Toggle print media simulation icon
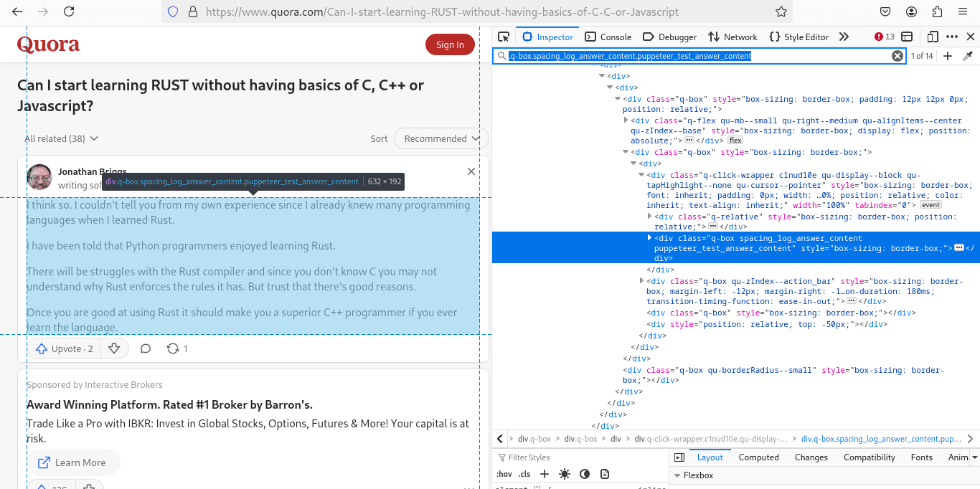This screenshot has height=489, width=980. pos(605,474)
